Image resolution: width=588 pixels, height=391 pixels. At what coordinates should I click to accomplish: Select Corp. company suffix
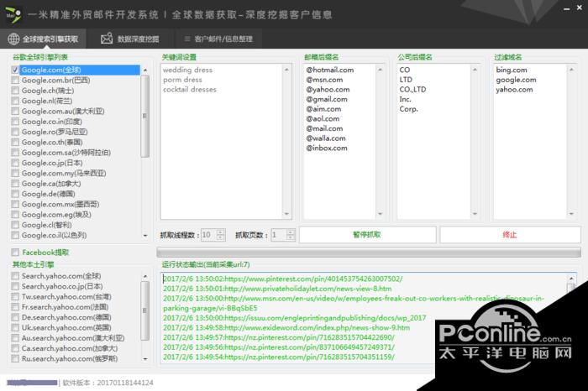[408, 109]
